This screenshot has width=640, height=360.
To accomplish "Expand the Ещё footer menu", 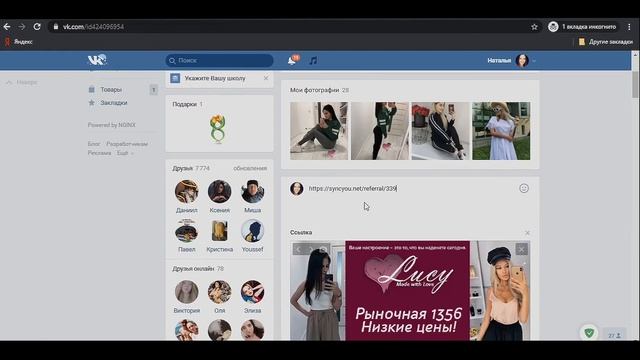I will click(x=125, y=153).
